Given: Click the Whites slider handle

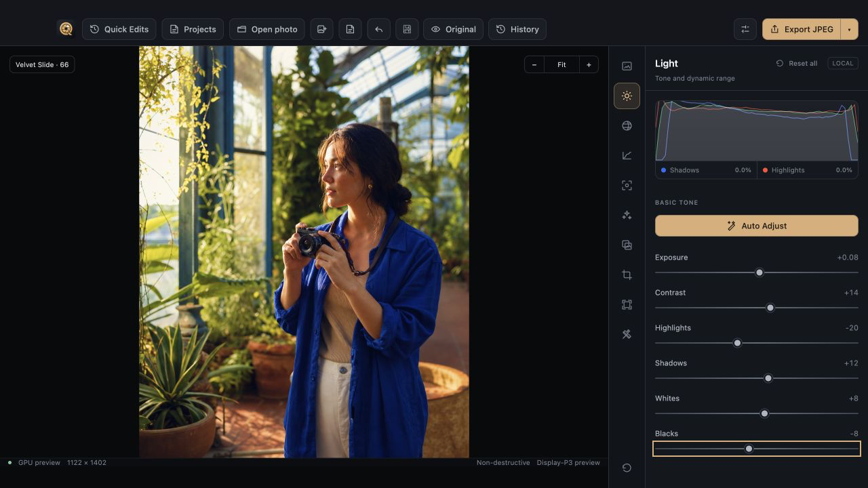Looking at the screenshot, I should [x=765, y=413].
